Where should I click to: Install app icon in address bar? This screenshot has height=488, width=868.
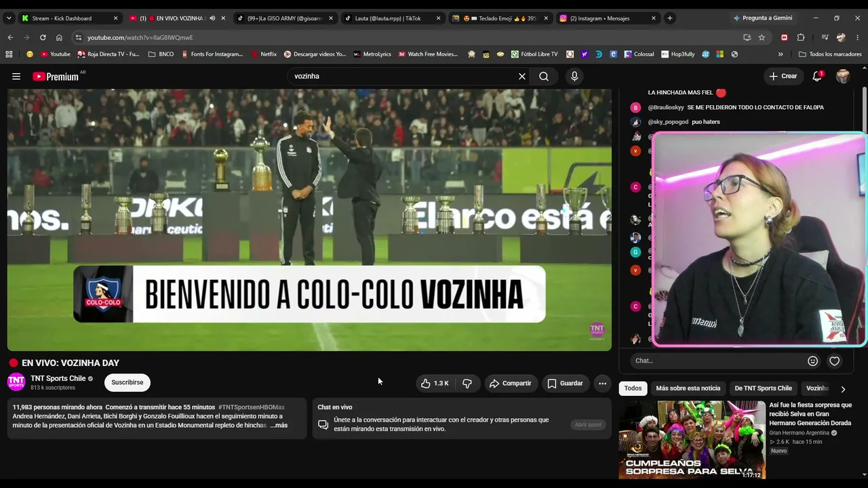click(x=747, y=37)
